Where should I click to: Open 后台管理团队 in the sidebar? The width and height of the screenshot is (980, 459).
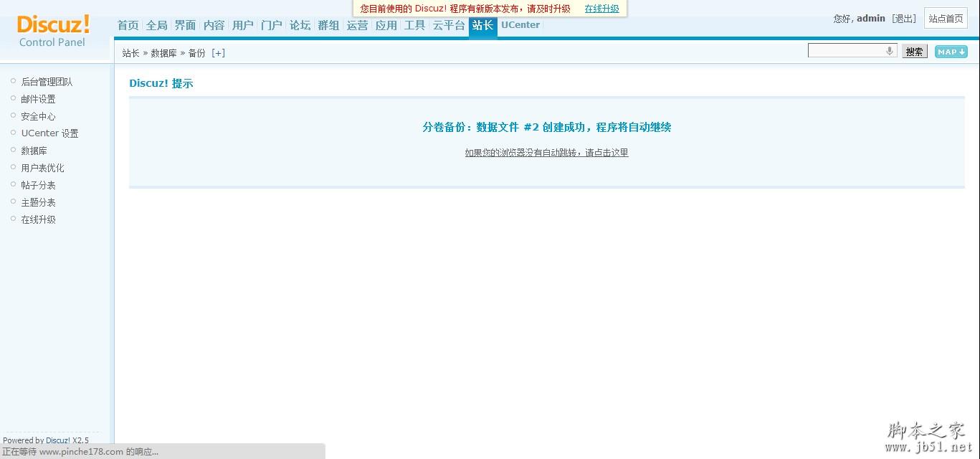[x=47, y=82]
